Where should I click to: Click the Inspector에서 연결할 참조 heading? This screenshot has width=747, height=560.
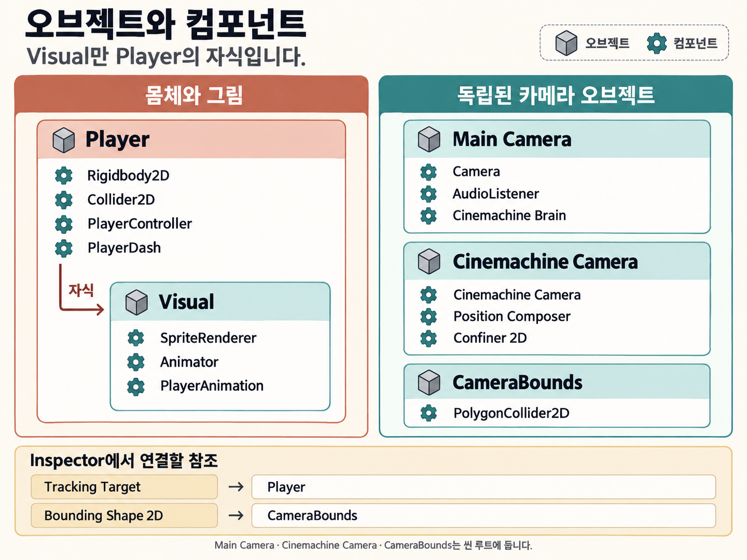point(124,460)
